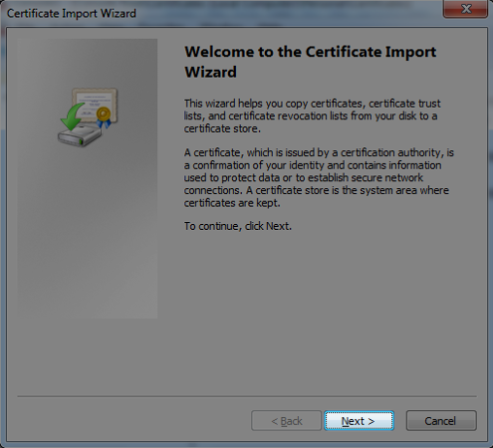493x448 pixels.
Task: Click the To continue, click Next text
Action: pyautogui.click(x=238, y=226)
